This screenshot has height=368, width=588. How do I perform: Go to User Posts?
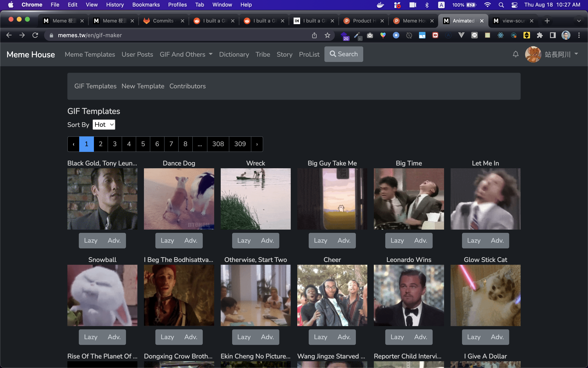(x=137, y=54)
